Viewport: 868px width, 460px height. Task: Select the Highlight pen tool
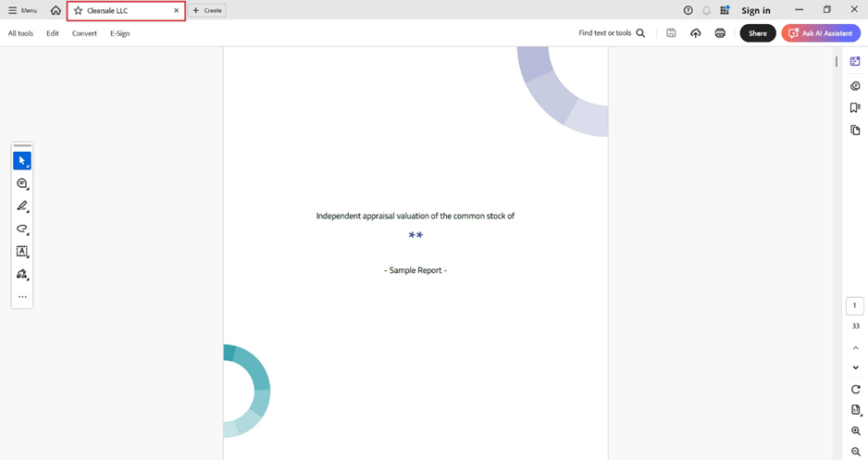coord(22,206)
